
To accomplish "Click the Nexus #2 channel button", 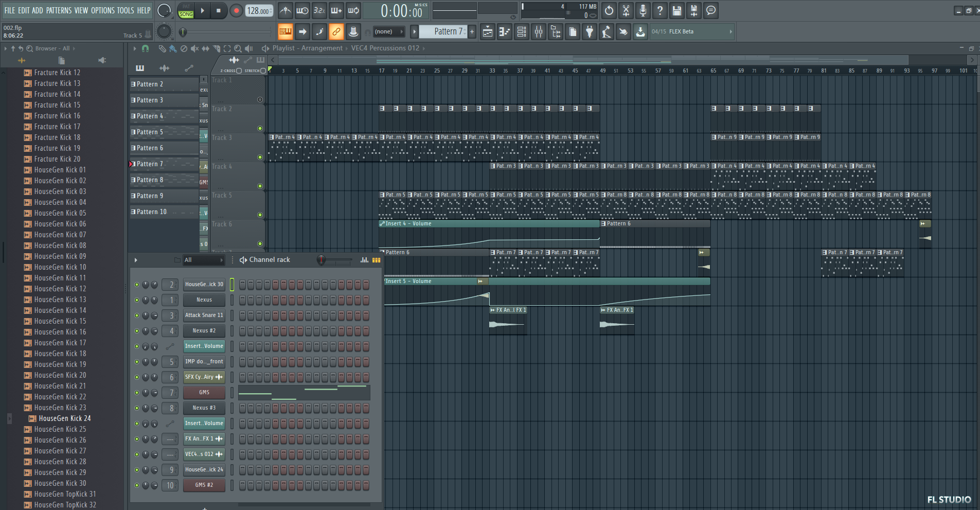I will point(204,331).
